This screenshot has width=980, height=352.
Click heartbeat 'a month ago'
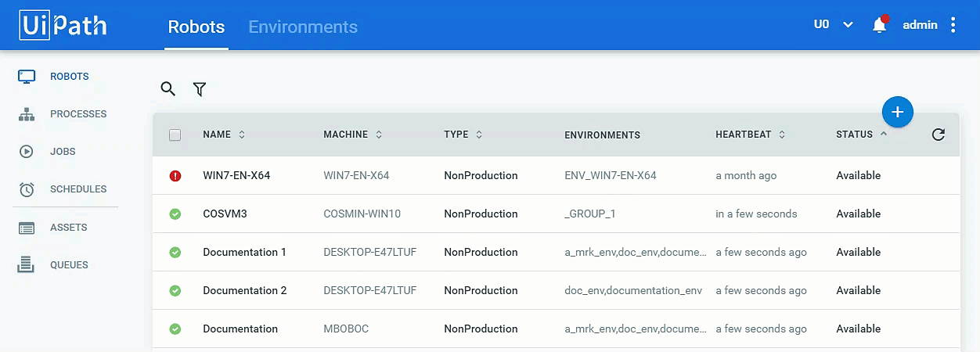(x=746, y=176)
